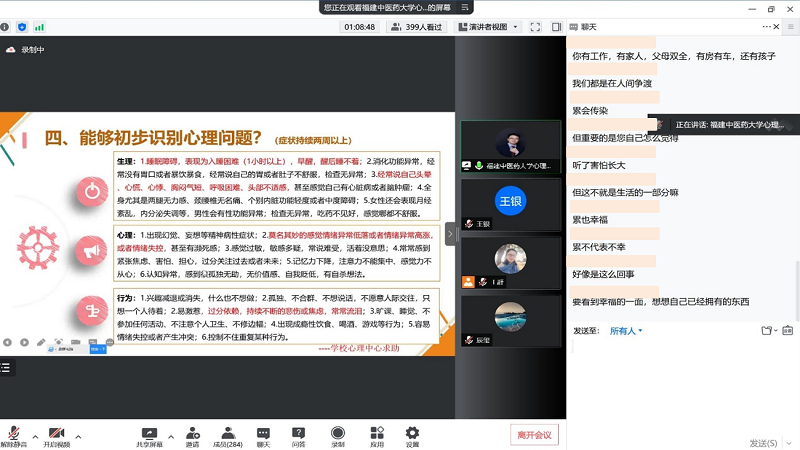The image size is (800, 450).
Task: Click chat message 好像是这么回事
Action: point(603,274)
